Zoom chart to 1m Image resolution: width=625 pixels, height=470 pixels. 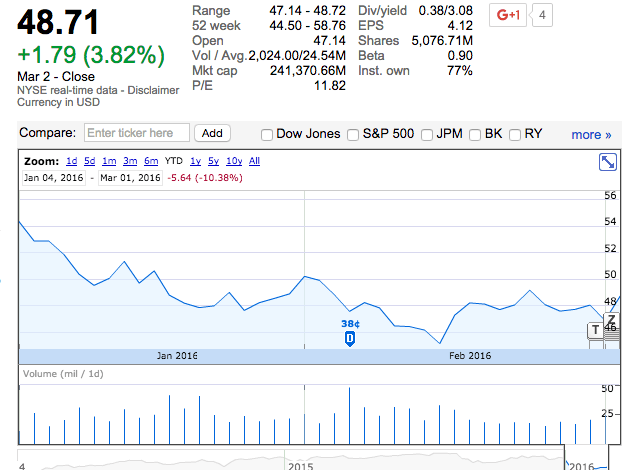(x=109, y=161)
